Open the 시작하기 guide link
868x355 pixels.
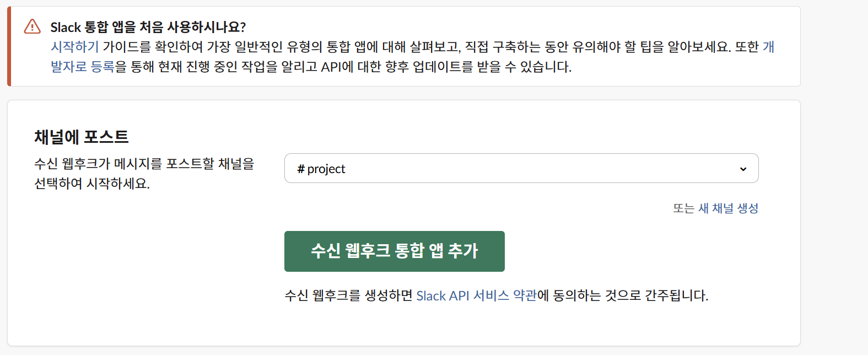(74, 47)
